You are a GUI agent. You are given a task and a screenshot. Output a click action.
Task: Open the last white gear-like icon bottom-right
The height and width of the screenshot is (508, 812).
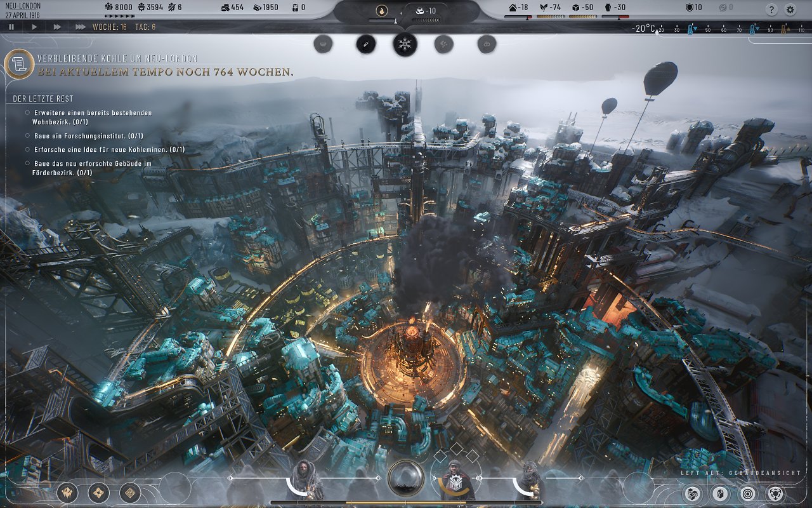tap(776, 493)
